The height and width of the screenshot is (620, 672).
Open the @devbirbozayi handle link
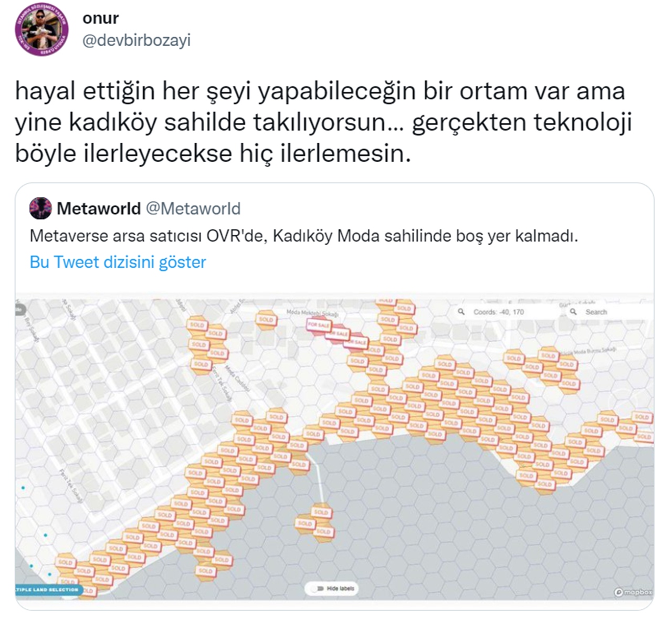136,41
